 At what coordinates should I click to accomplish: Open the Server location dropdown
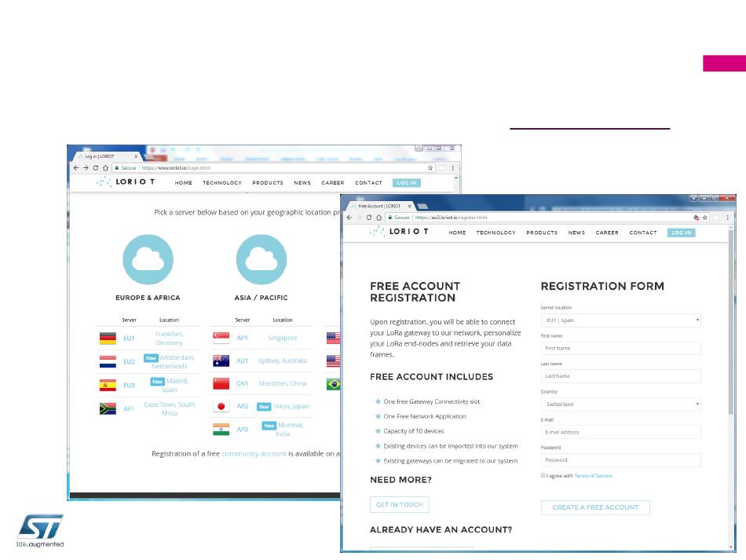[x=620, y=320]
